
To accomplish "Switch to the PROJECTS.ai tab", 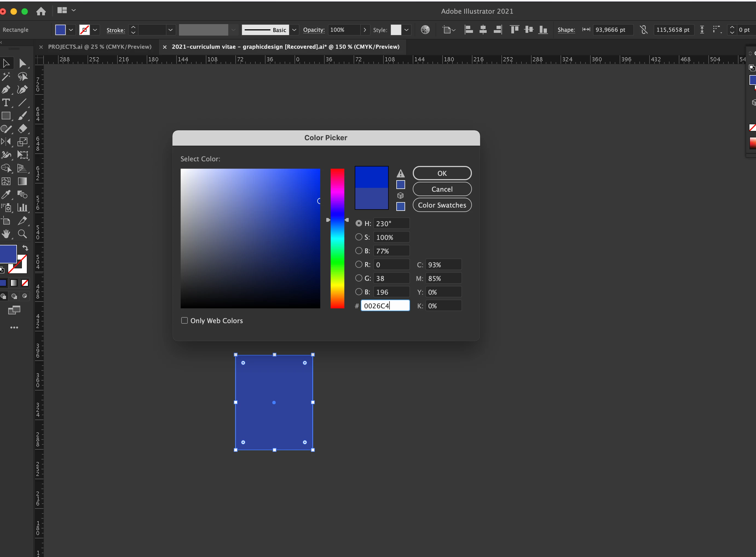I will coord(100,47).
